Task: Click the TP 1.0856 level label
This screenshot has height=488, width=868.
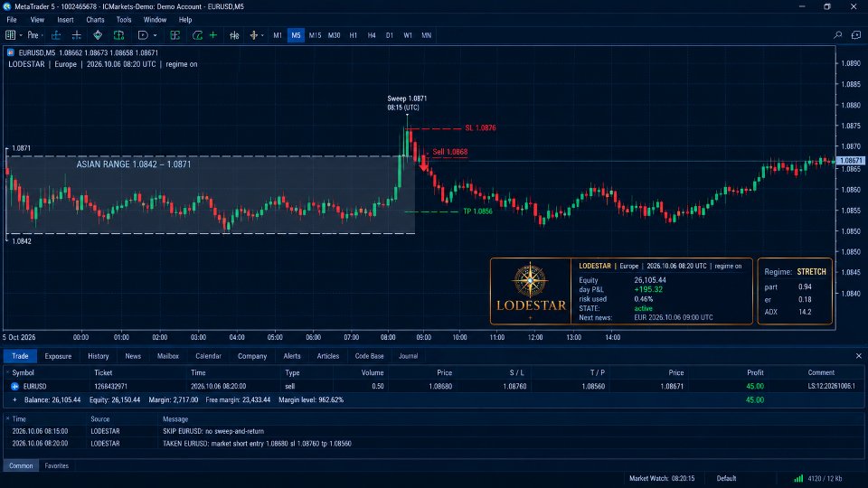Action: coord(477,211)
